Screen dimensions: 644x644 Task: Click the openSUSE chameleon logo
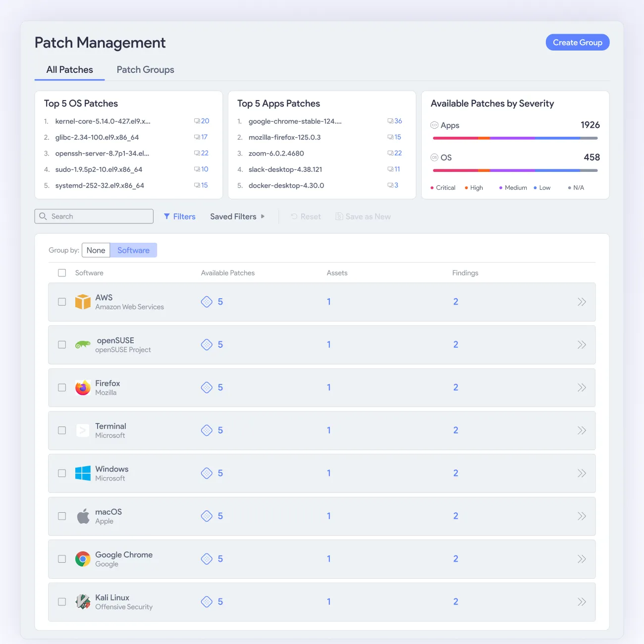[83, 345]
